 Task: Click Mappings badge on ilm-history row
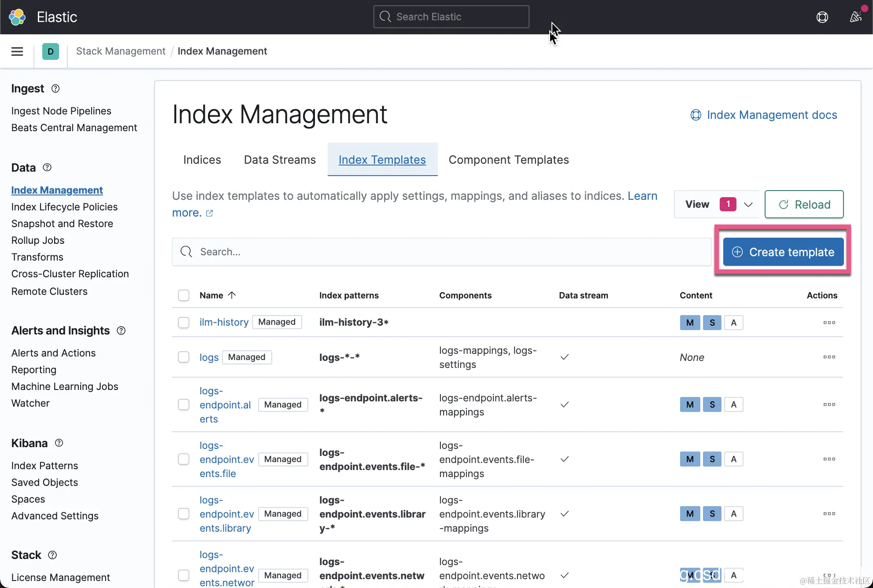pyautogui.click(x=690, y=323)
